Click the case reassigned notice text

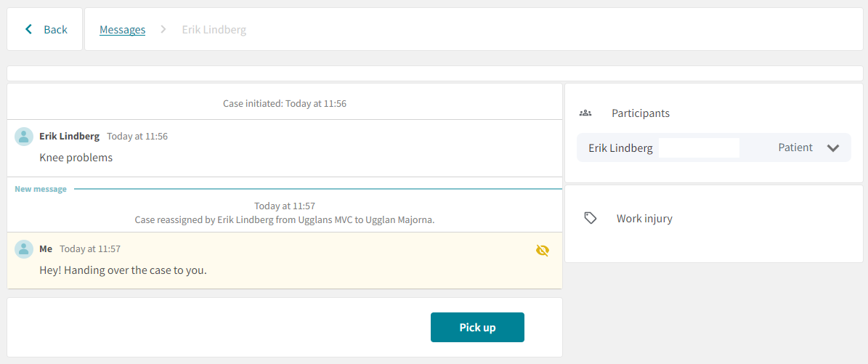click(285, 220)
